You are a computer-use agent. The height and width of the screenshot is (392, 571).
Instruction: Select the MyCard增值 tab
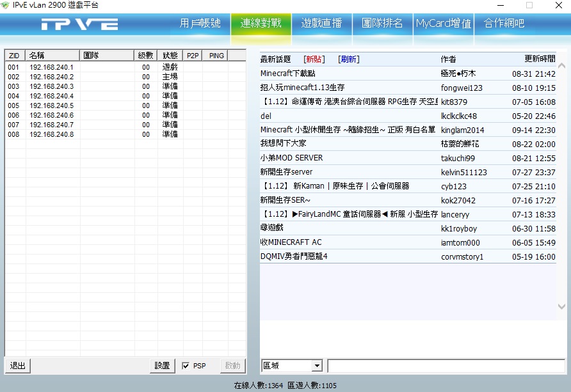443,24
